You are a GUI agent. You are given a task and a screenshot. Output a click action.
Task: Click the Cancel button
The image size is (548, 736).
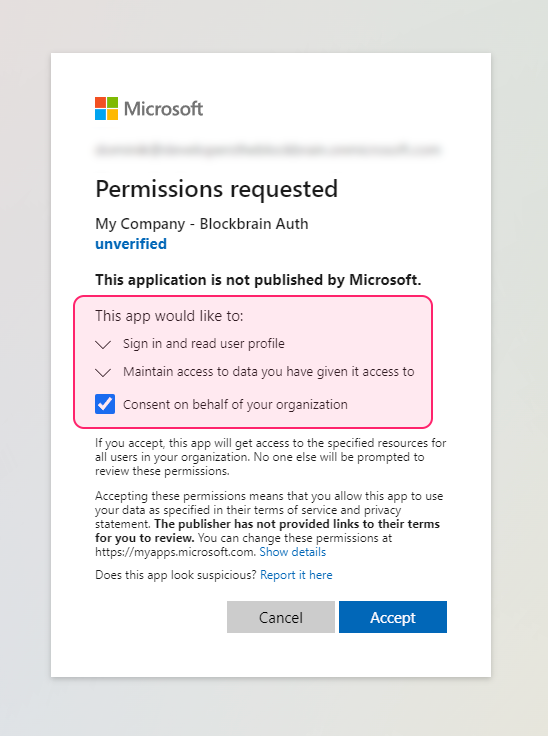[281, 617]
